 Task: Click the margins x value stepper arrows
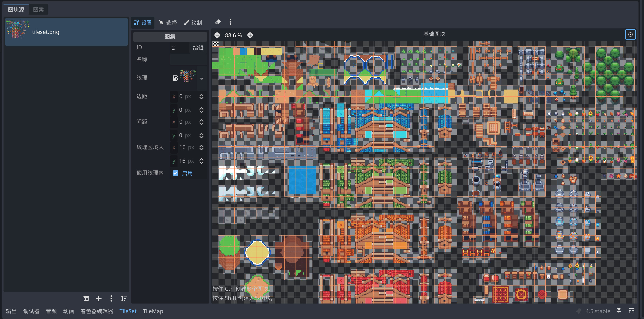[x=201, y=96]
